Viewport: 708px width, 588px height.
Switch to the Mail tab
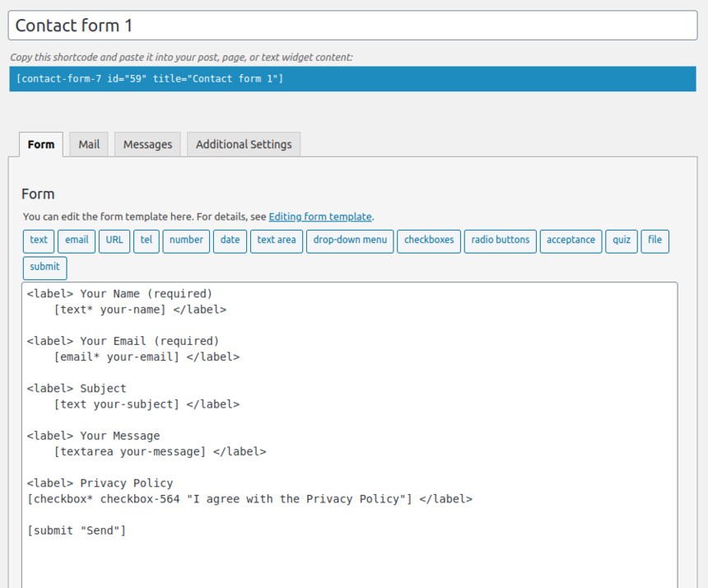click(x=89, y=144)
